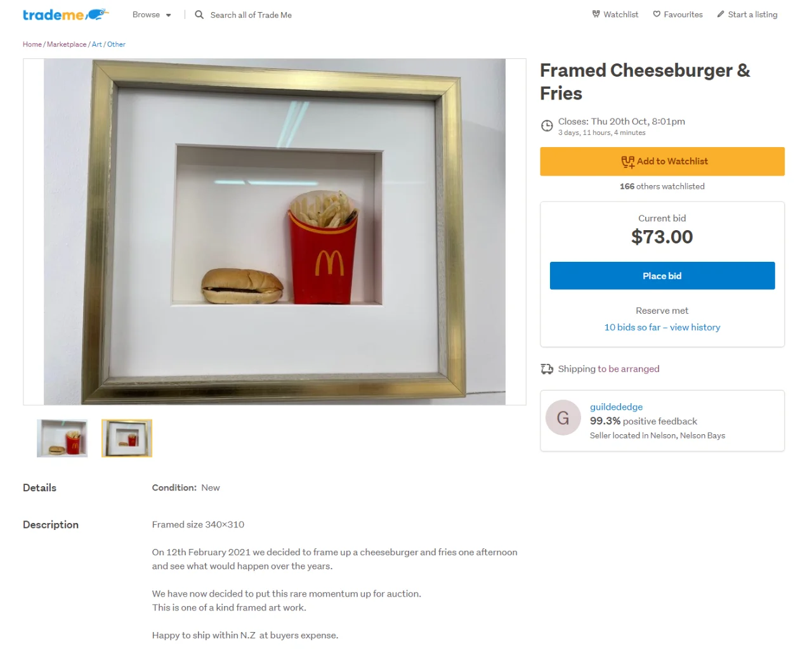View the bid history link
The width and height of the screenshot is (812, 658).
[x=662, y=327]
